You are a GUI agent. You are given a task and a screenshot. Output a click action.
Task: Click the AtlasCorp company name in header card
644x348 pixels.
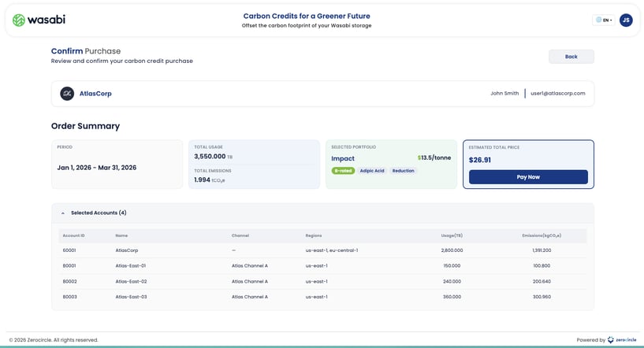(x=95, y=94)
